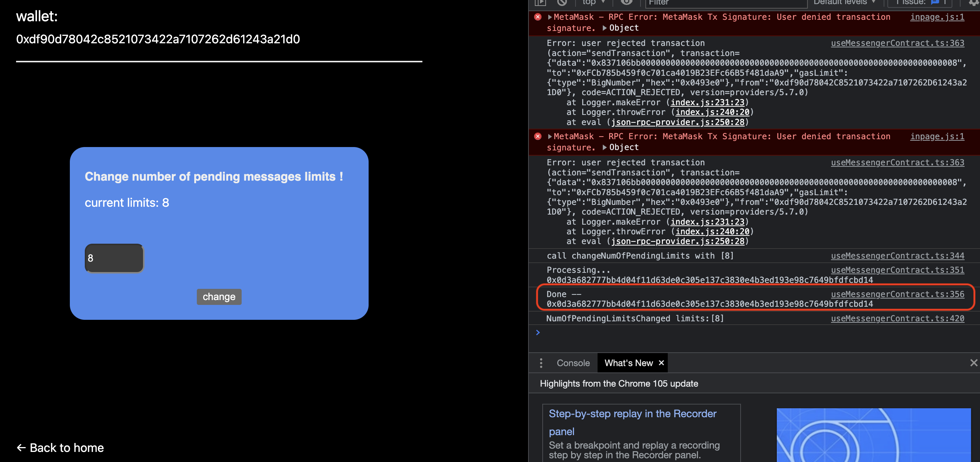The image size is (980, 462).
Task: Click the 'call changeNumOfPendingLimits with [8]' log
Action: 640,256
